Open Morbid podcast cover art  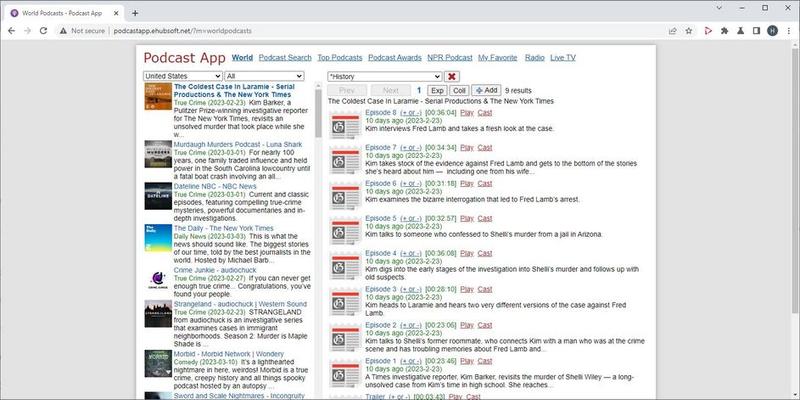click(158, 363)
